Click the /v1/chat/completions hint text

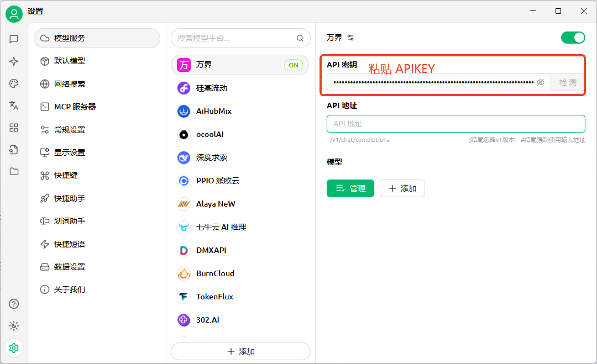(360, 140)
